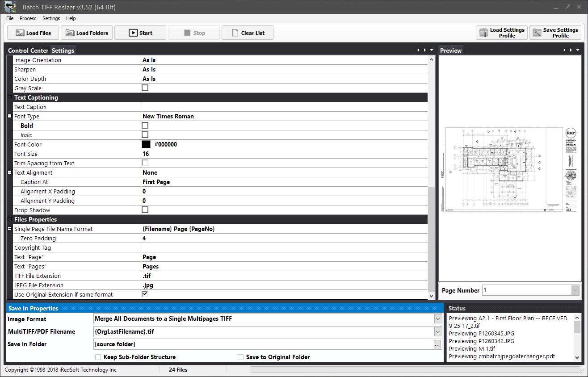
Task: Start the batch processing
Action: 140,33
